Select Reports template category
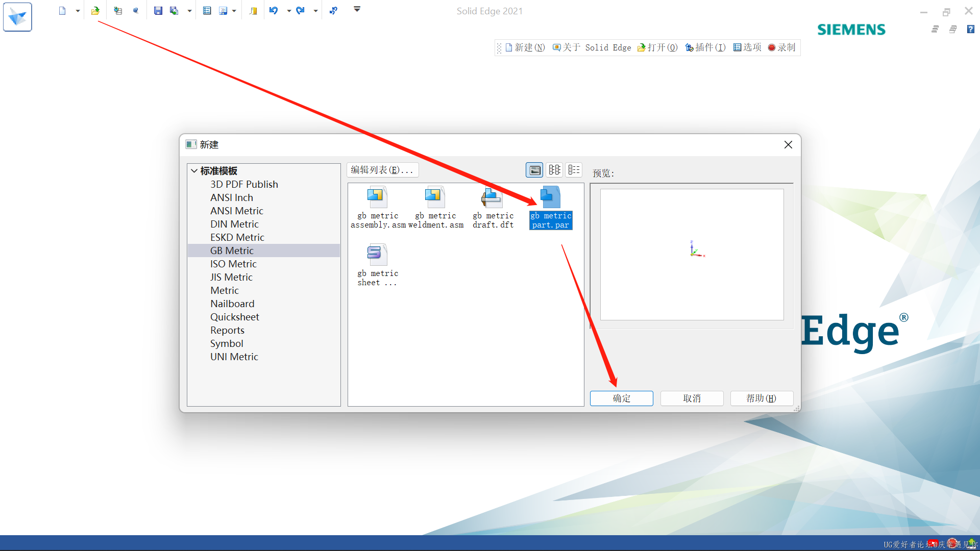 coord(227,330)
